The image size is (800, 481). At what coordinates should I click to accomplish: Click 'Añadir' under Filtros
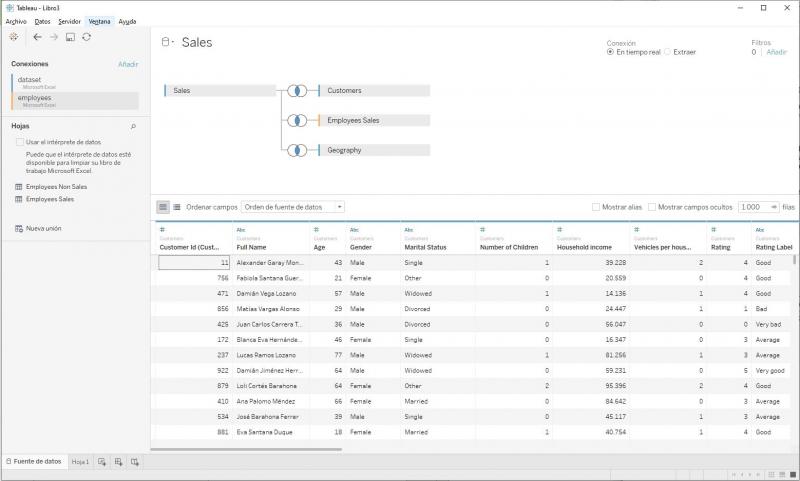click(777, 52)
